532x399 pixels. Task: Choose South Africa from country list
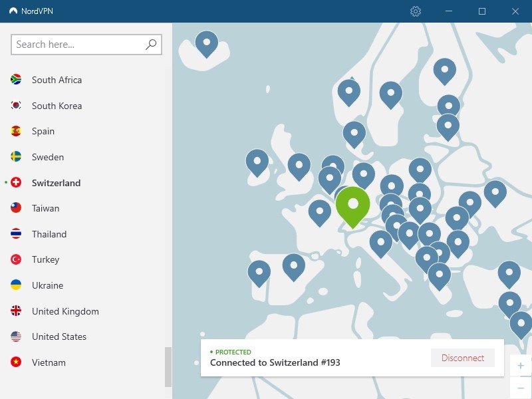(57, 80)
